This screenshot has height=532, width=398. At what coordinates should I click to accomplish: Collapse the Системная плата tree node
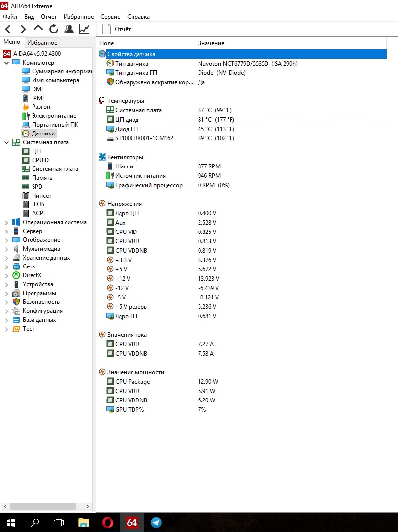coord(6,143)
